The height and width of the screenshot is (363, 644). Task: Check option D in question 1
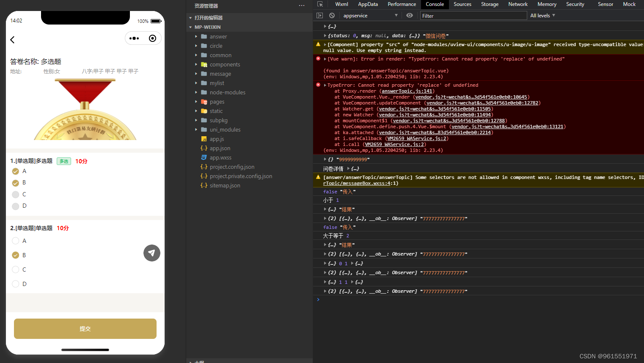[16, 206]
